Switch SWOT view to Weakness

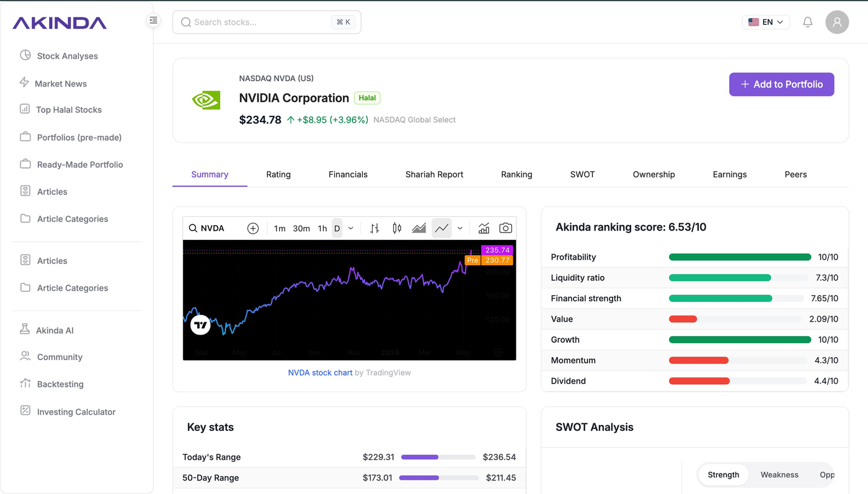click(x=779, y=475)
